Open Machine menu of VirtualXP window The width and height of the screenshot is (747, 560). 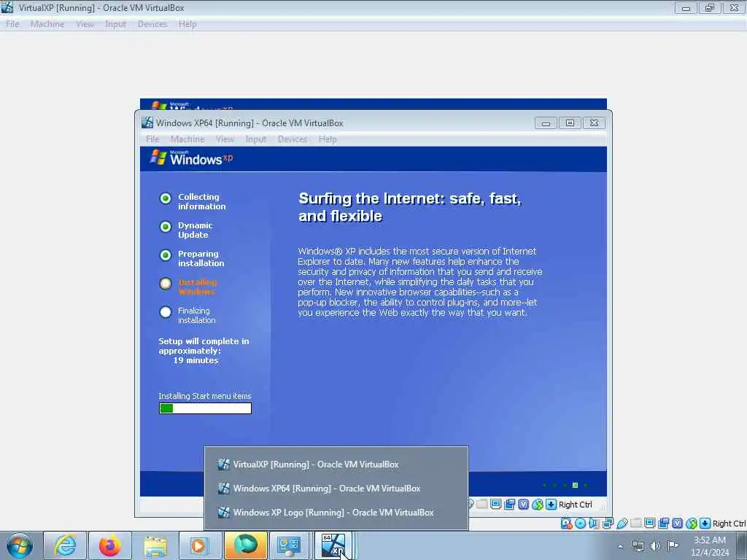(x=47, y=24)
